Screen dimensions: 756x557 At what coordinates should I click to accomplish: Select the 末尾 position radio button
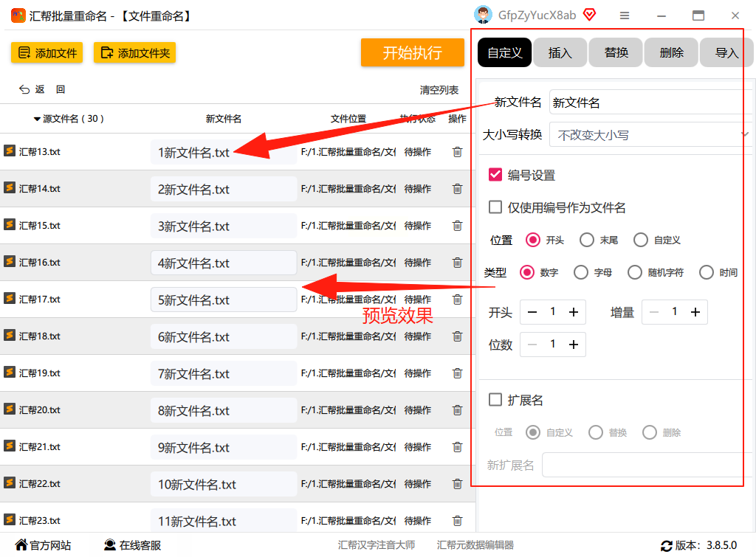(587, 240)
